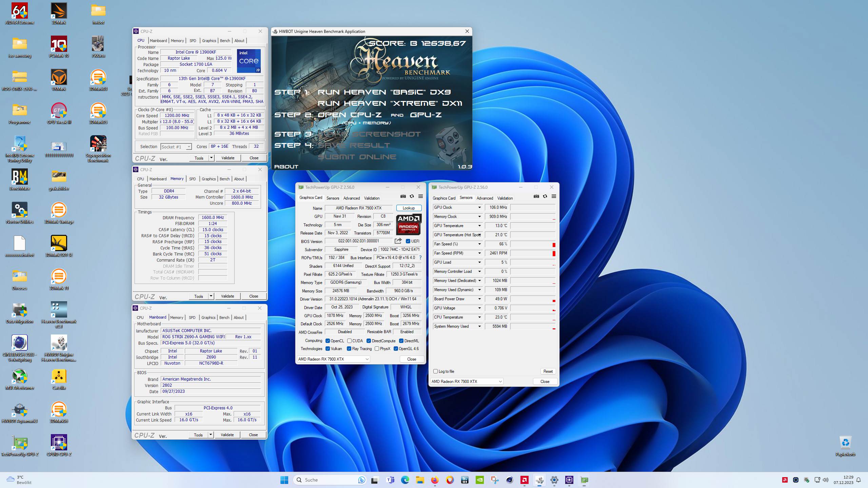Open CPUID CPU-Z desktop shortcut
The width and height of the screenshot is (868, 488).
pos(59,445)
